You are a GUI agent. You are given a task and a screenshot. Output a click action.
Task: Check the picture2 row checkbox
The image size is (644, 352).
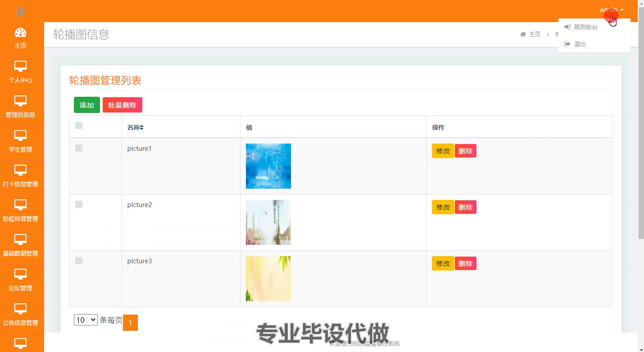[x=79, y=204]
